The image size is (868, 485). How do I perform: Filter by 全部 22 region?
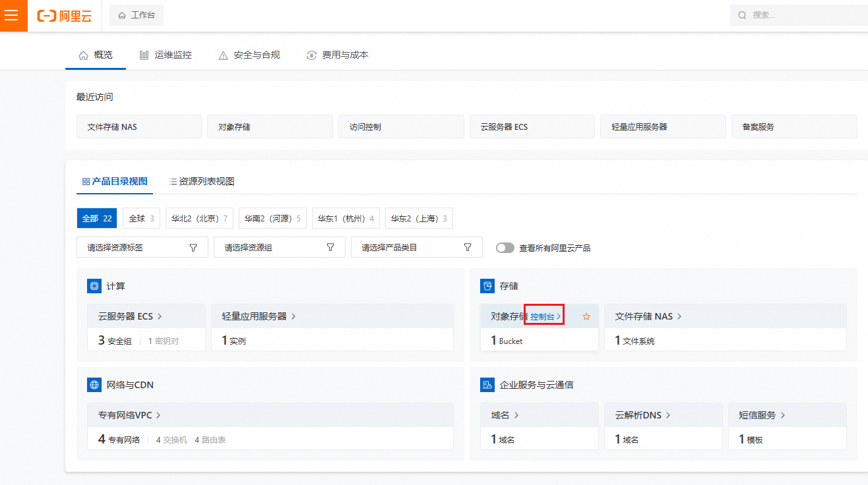pos(97,218)
